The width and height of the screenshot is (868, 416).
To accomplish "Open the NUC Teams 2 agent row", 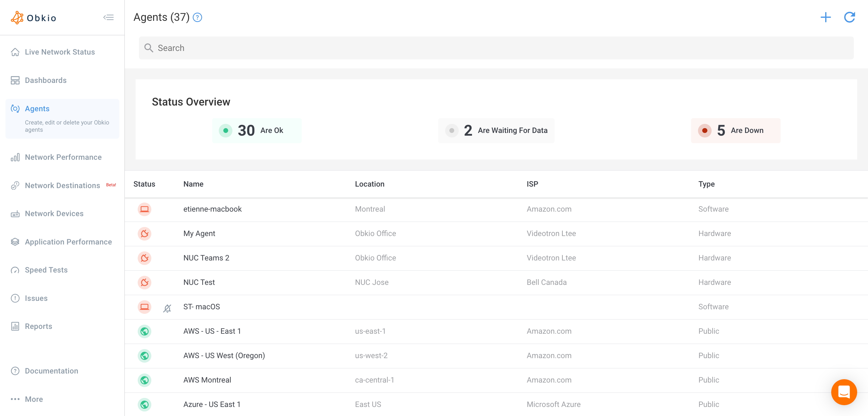I will point(206,258).
